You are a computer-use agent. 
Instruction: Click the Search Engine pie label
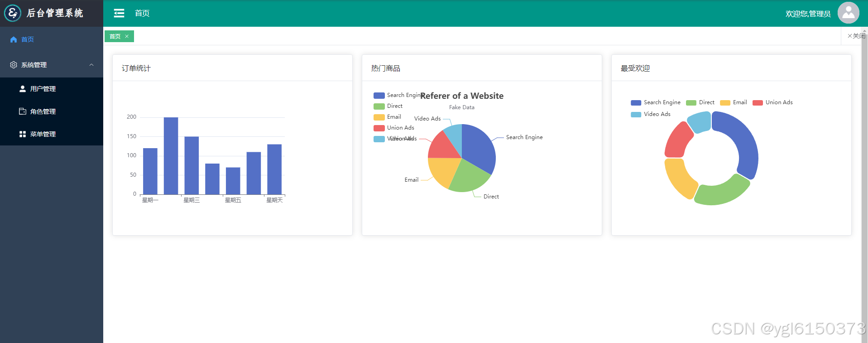[x=524, y=137]
